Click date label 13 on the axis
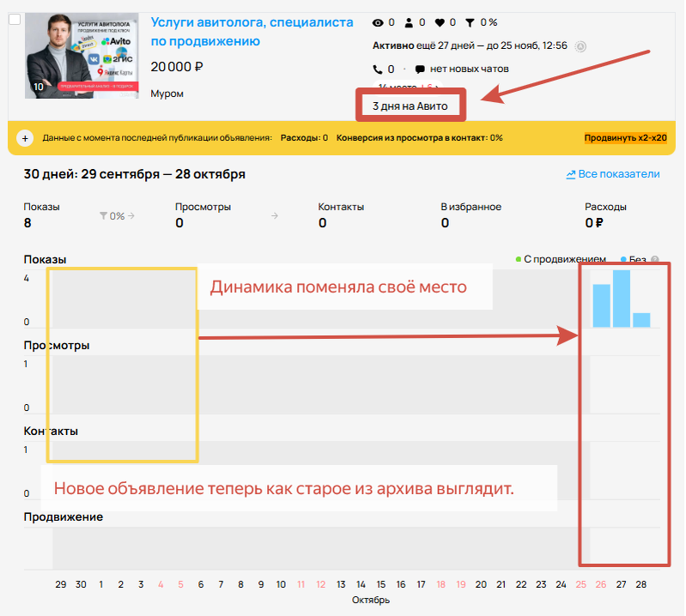 341,584
